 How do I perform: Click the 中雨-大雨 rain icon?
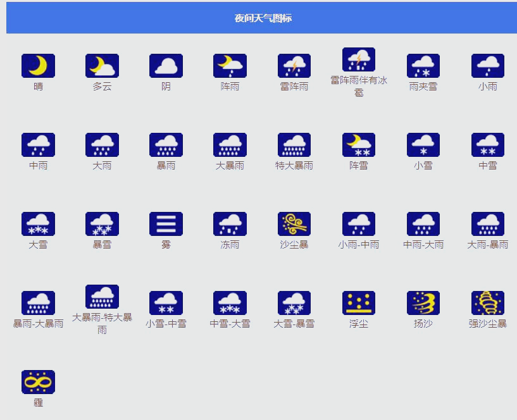(x=423, y=224)
